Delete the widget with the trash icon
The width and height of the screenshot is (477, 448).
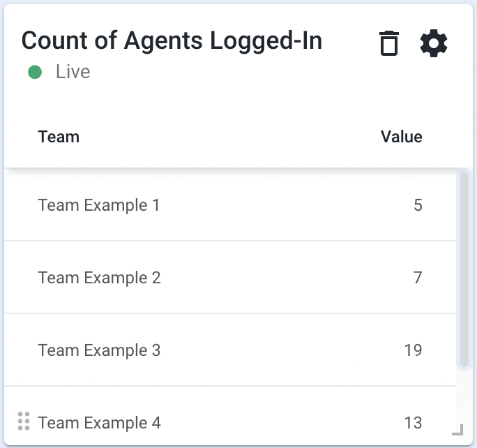pyautogui.click(x=389, y=43)
